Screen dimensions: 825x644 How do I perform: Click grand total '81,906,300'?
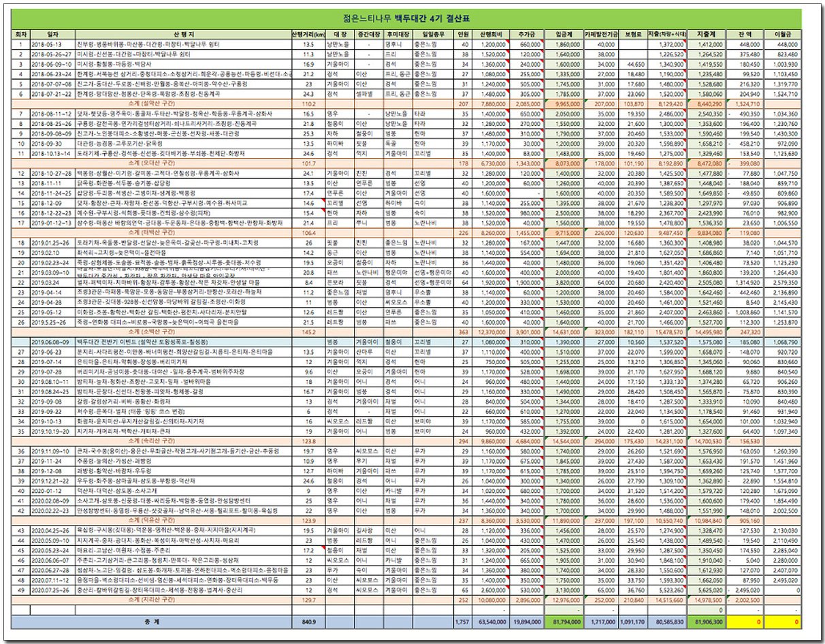pyautogui.click(x=707, y=622)
